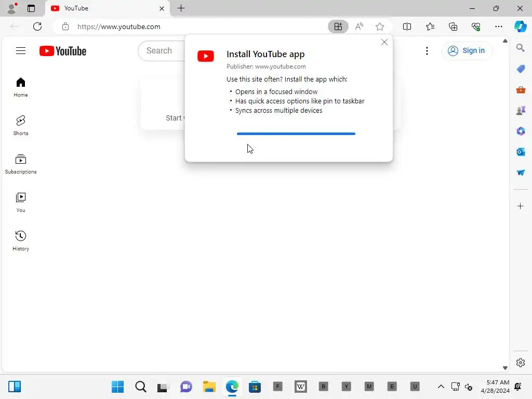The image size is (532, 399).
Task: Open taskbar Search
Action: [140, 387]
